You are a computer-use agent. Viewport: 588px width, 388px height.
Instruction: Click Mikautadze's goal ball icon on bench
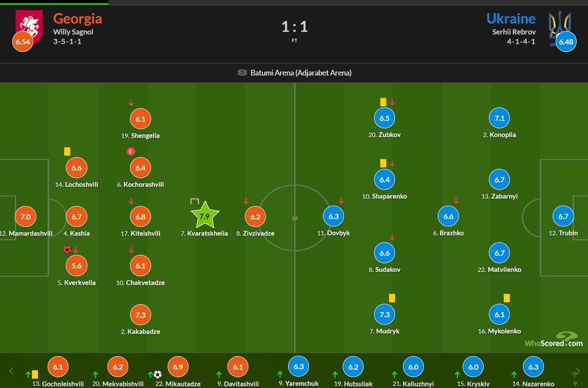click(x=158, y=374)
